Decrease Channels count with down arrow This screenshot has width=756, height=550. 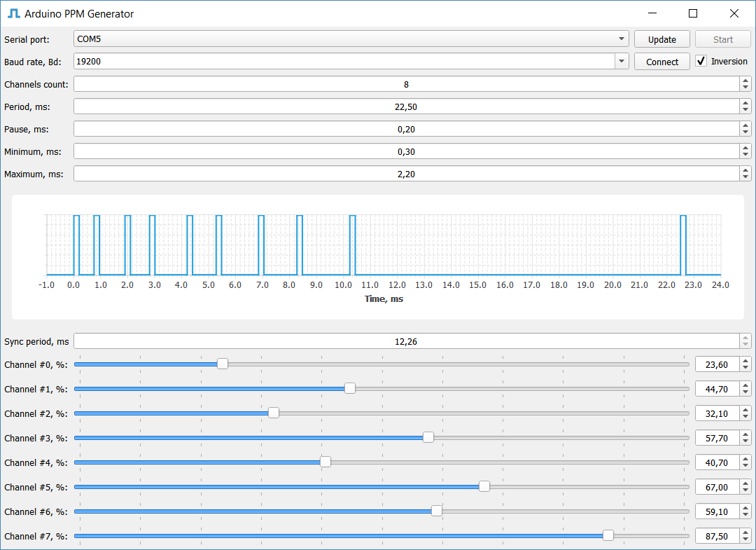(x=745, y=88)
